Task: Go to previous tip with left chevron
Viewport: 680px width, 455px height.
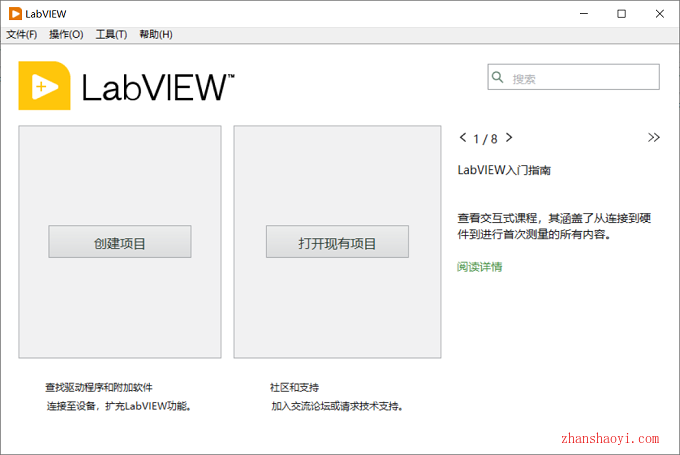Action: 463,137
